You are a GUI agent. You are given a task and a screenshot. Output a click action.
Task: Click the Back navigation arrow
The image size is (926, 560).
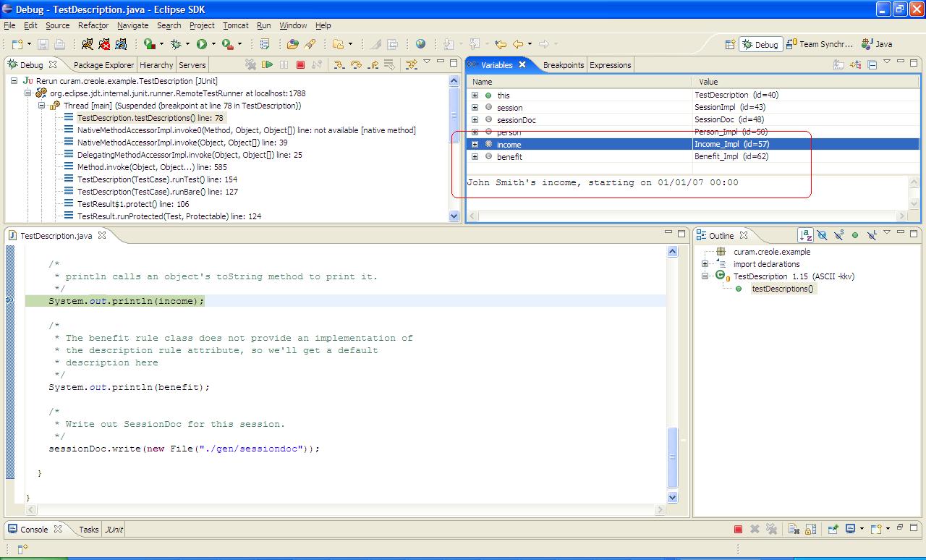517,44
